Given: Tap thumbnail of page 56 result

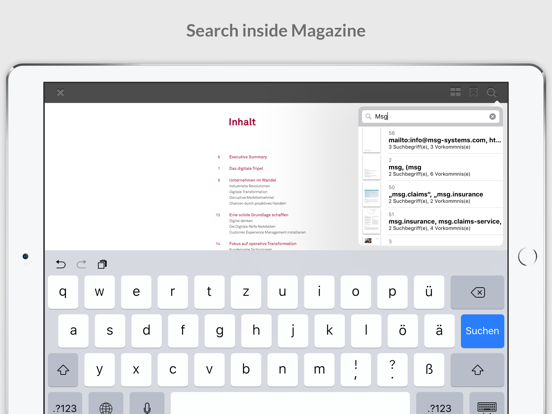Looking at the screenshot, I should (x=372, y=140).
